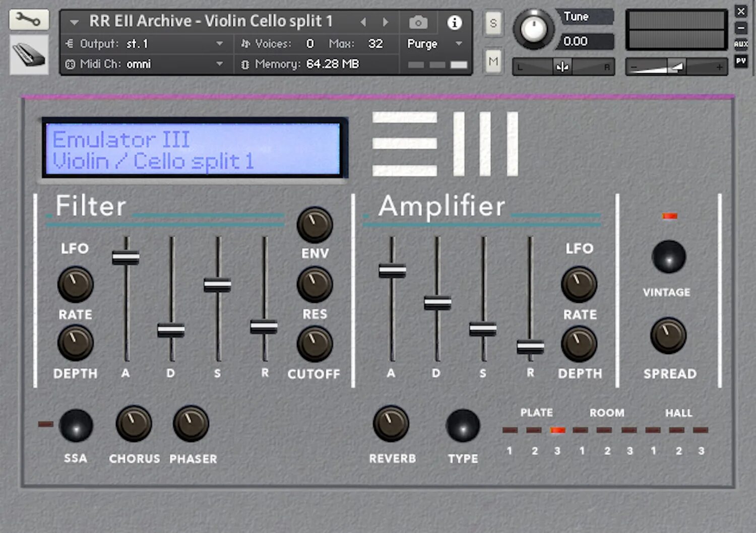Click the Memory 64.28 MB readout
The width and height of the screenshot is (756, 533).
[x=333, y=64]
